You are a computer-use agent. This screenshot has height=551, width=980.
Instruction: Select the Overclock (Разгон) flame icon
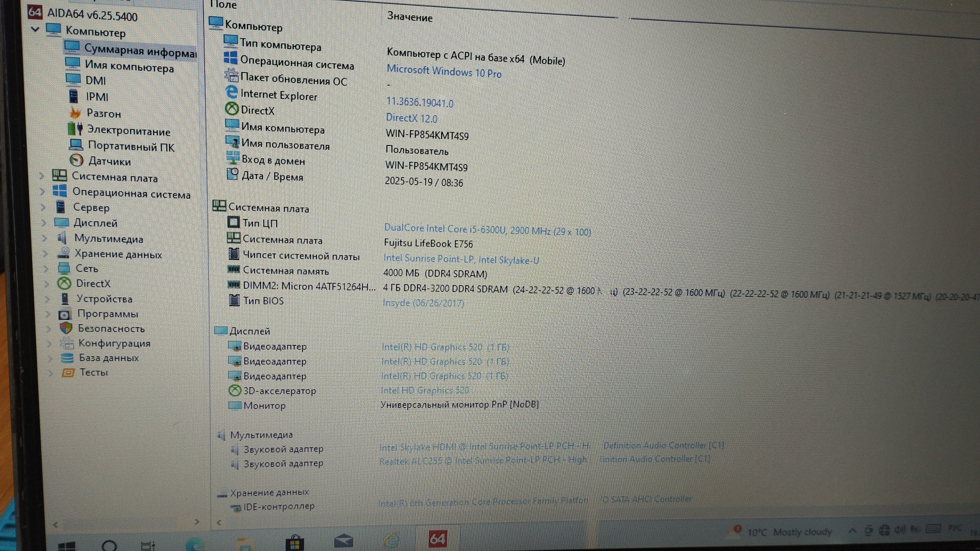point(76,113)
